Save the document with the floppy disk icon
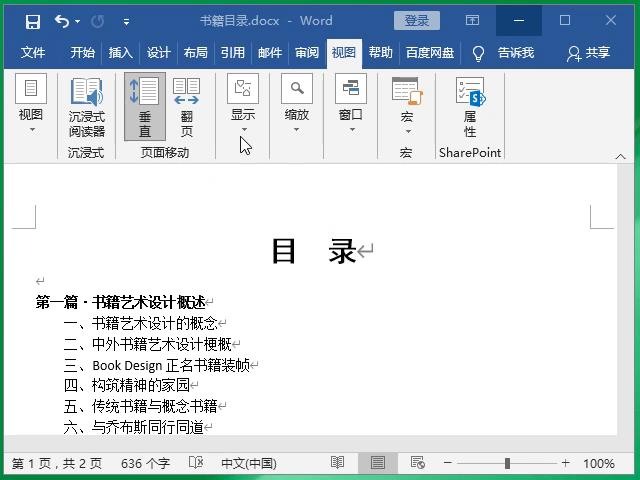 33,21
